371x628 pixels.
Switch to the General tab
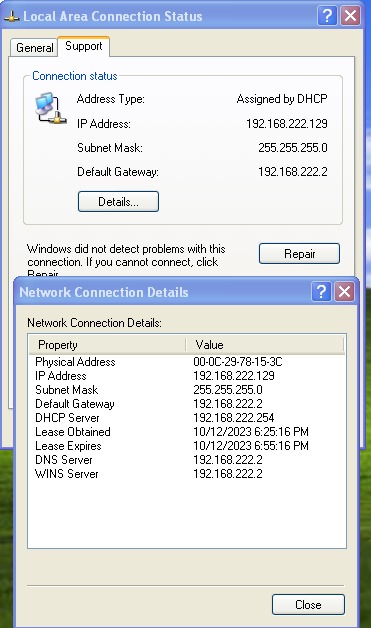(34, 48)
